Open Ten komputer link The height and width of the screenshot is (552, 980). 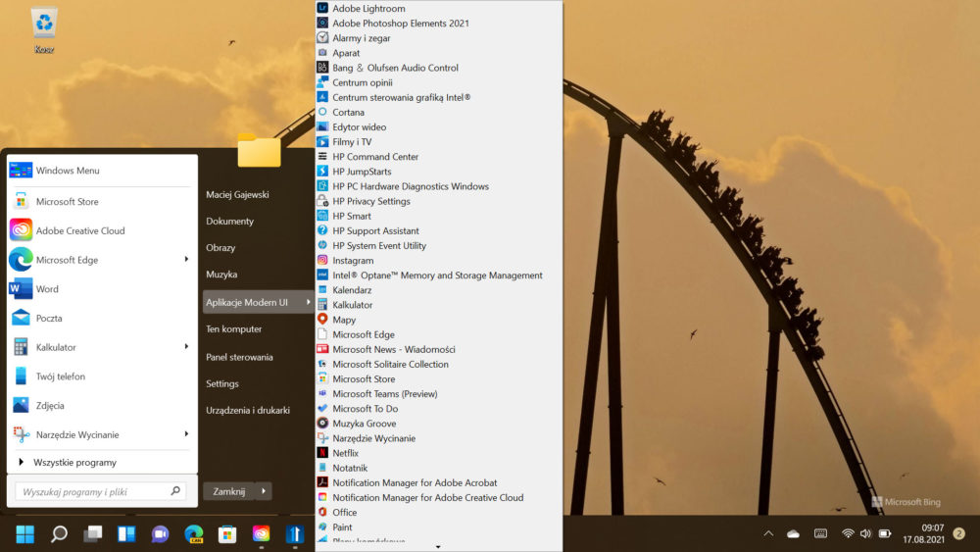(234, 328)
